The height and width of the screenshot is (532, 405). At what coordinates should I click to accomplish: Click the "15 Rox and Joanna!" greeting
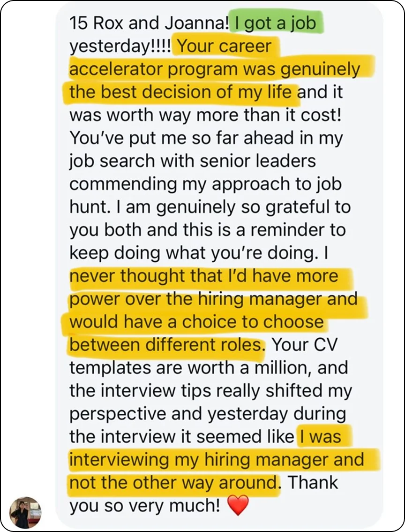148,23
